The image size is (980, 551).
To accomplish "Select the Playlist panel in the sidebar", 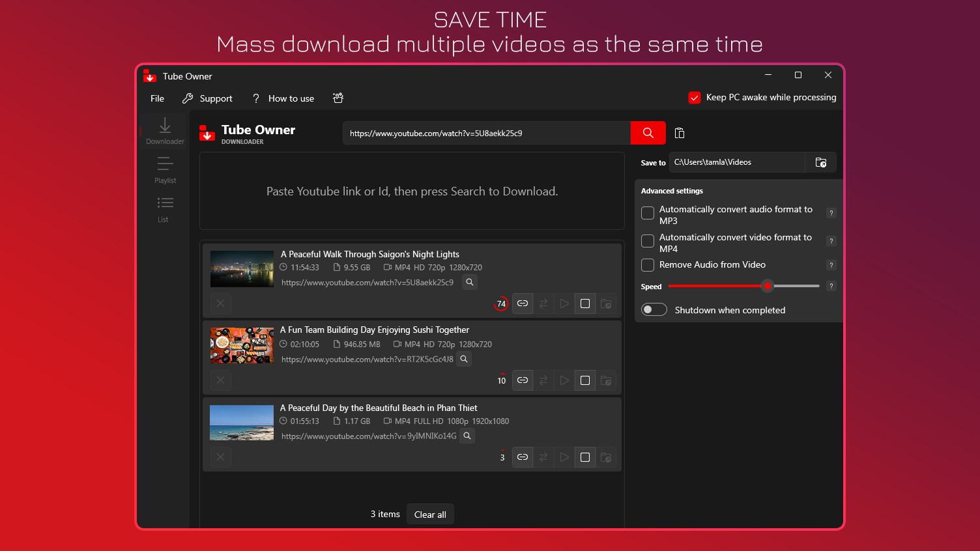I will point(164,171).
